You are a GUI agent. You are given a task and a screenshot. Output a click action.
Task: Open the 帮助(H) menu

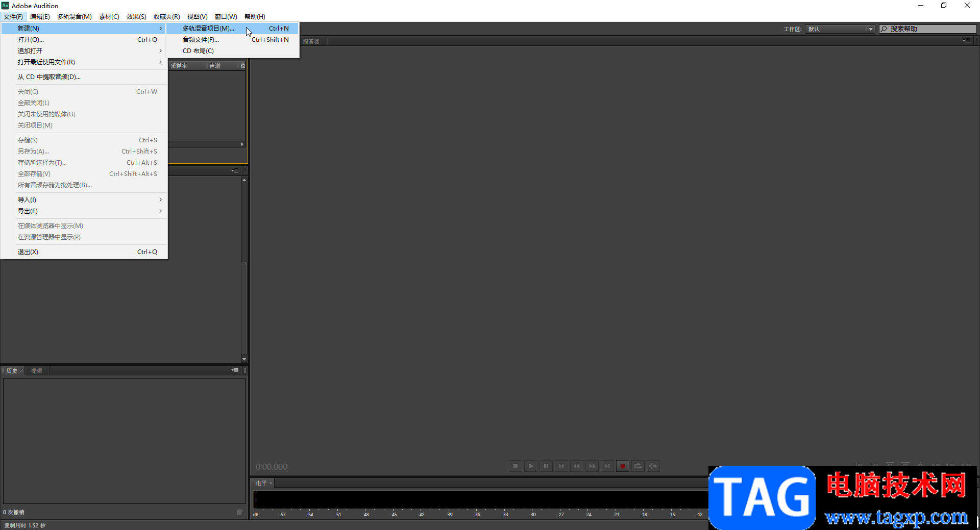(255, 17)
